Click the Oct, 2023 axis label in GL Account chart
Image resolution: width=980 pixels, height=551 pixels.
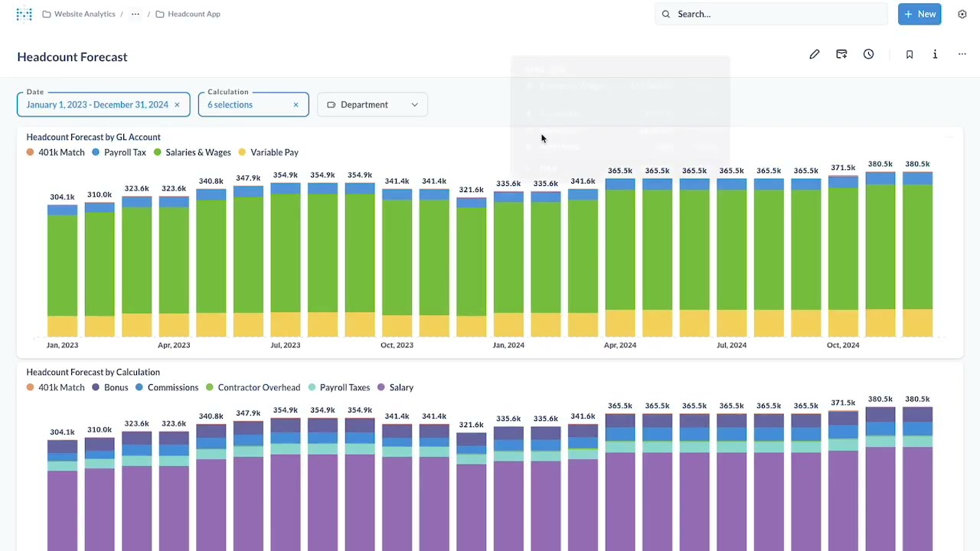[397, 345]
